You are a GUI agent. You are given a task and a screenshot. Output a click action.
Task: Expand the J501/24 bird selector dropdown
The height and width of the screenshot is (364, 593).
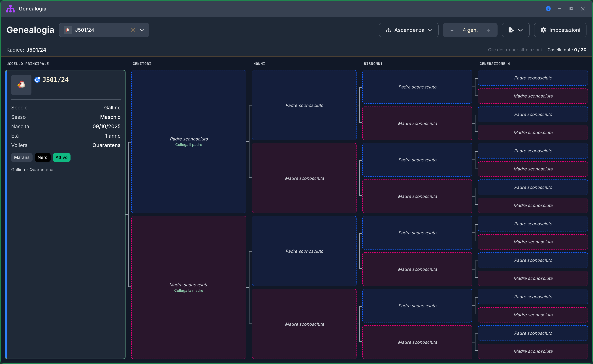[x=142, y=30]
